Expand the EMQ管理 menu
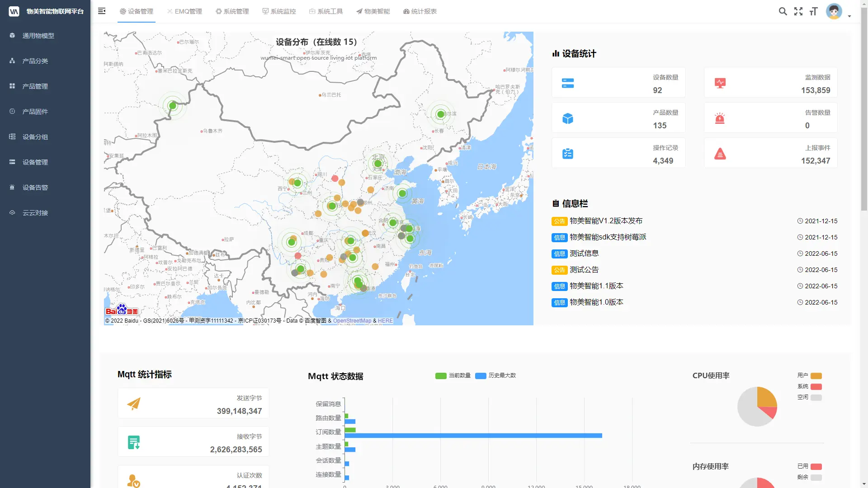Viewport: 868px width, 488px height. coord(184,11)
